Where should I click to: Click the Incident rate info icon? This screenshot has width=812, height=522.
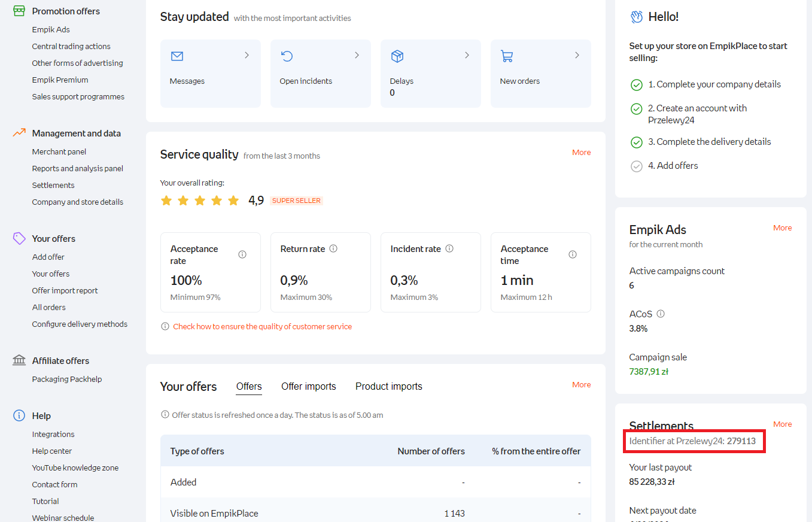(x=449, y=248)
